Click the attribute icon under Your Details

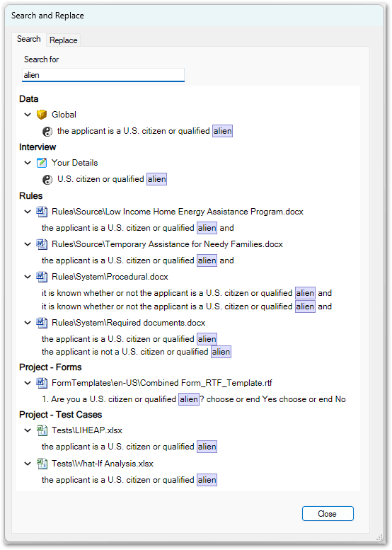click(x=47, y=180)
